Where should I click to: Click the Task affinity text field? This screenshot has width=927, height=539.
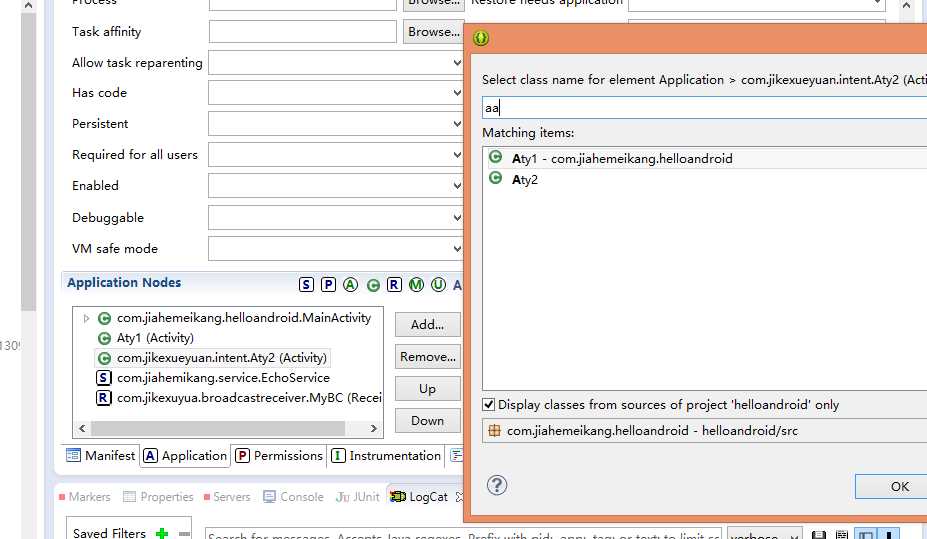(x=303, y=32)
